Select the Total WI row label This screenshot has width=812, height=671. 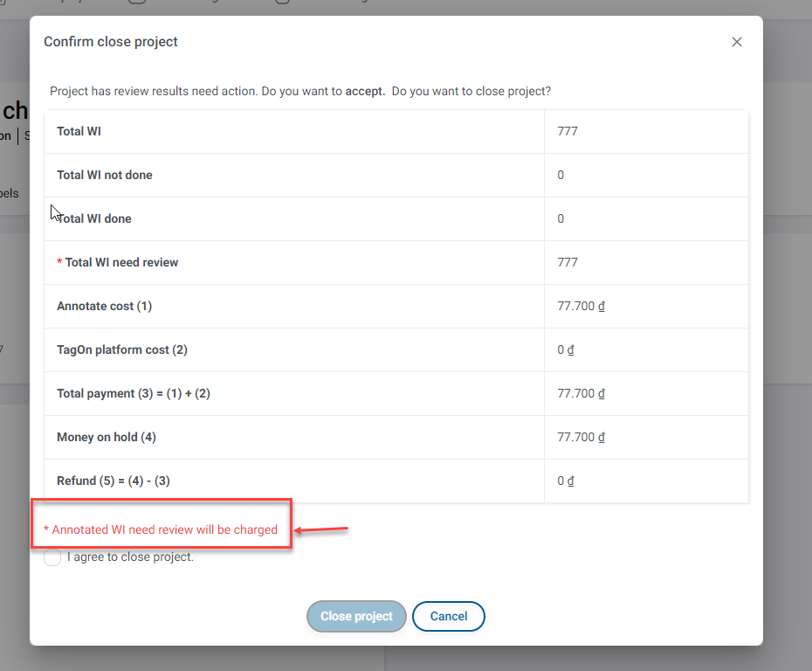pyautogui.click(x=79, y=132)
